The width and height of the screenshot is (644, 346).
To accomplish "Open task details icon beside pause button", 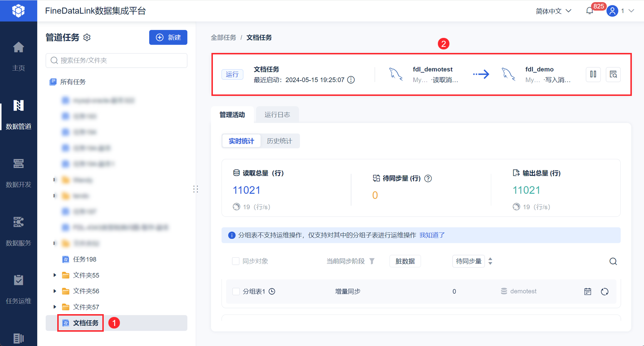I will click(x=613, y=74).
